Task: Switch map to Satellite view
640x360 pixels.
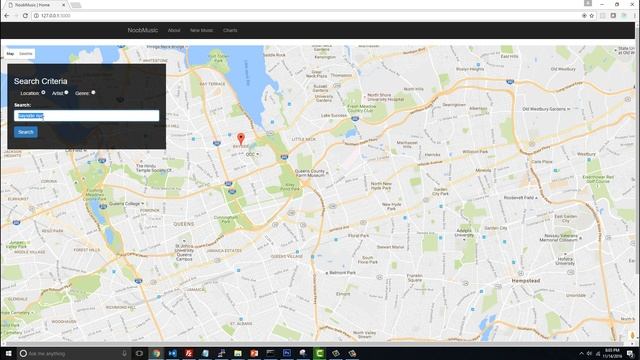Action: pyautogui.click(x=25, y=53)
